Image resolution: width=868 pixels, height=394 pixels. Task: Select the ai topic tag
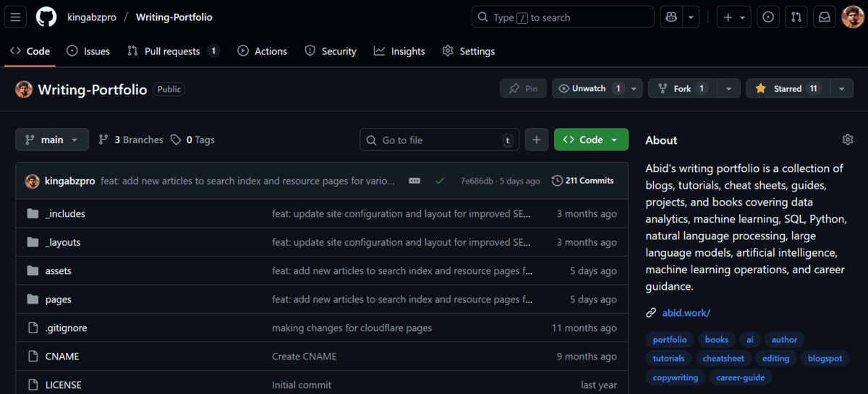750,339
